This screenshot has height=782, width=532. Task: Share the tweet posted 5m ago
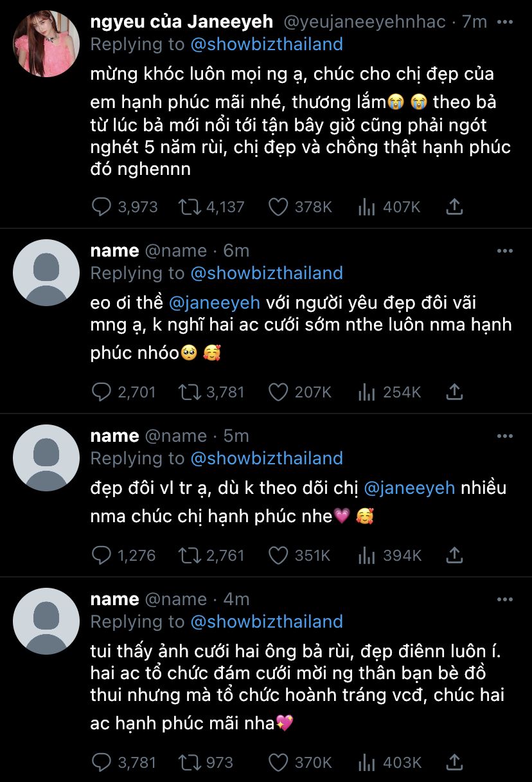[x=454, y=555]
